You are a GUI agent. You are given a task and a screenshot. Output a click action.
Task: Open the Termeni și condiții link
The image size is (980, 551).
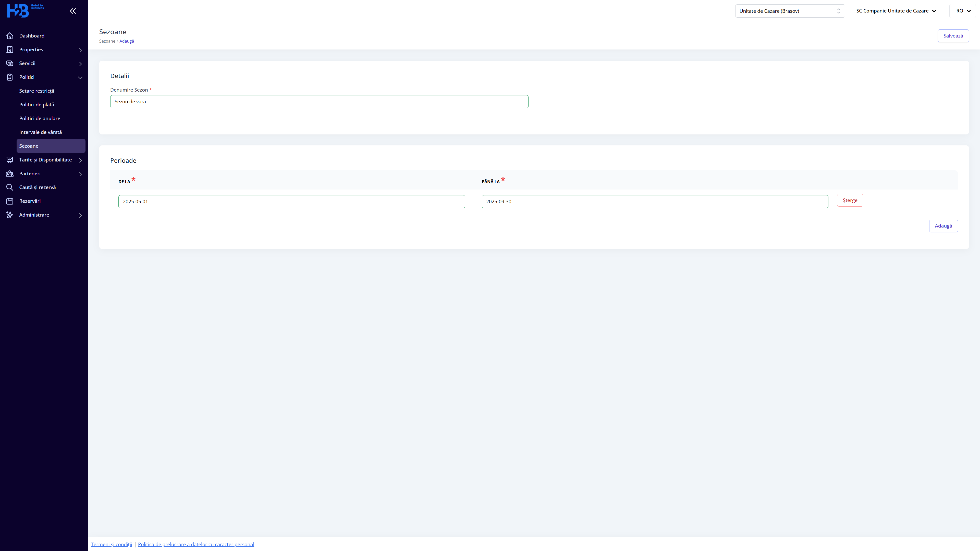112,544
